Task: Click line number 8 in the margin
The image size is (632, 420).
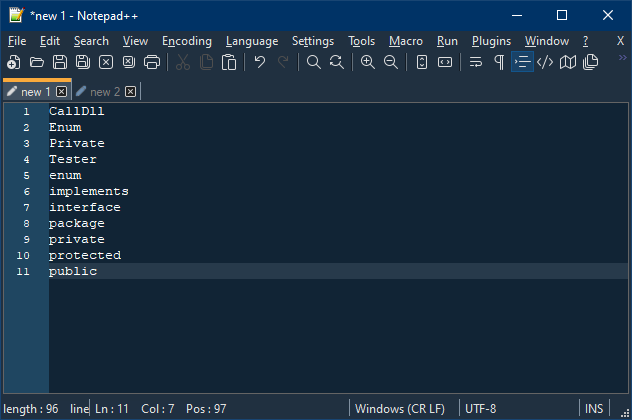Action: click(x=26, y=224)
